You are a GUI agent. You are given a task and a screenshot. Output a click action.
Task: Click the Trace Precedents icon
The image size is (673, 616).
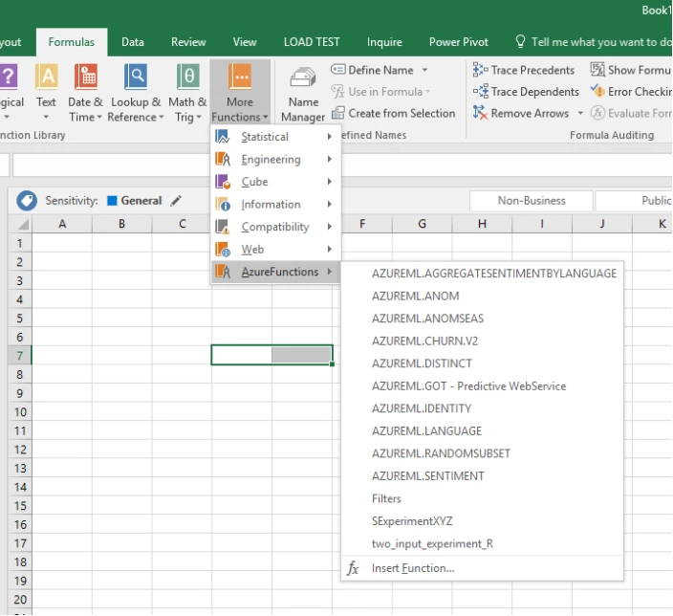pos(480,70)
